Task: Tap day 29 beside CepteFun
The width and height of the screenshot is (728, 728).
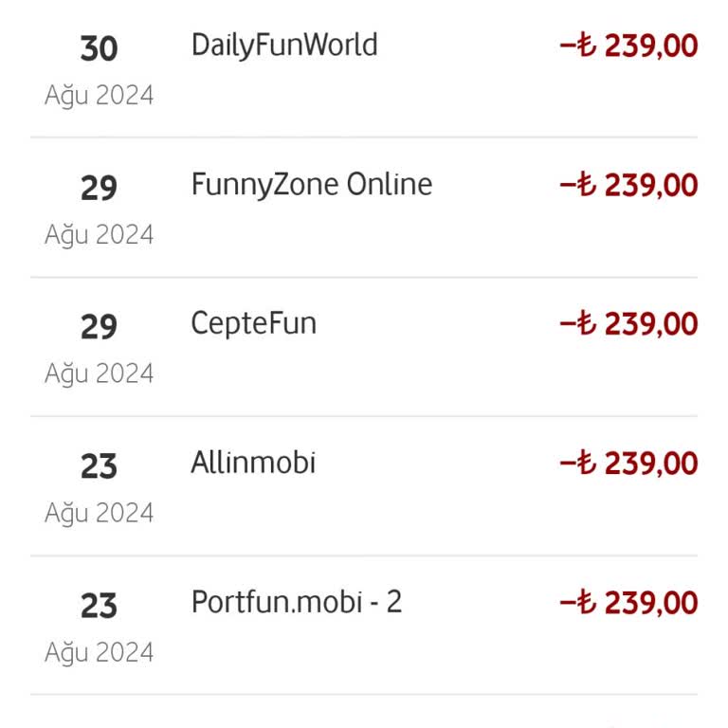Action: (x=99, y=327)
